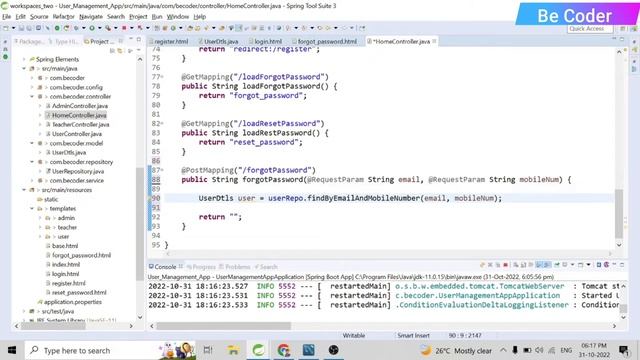Click the New file toolbar icon

point(6,28)
